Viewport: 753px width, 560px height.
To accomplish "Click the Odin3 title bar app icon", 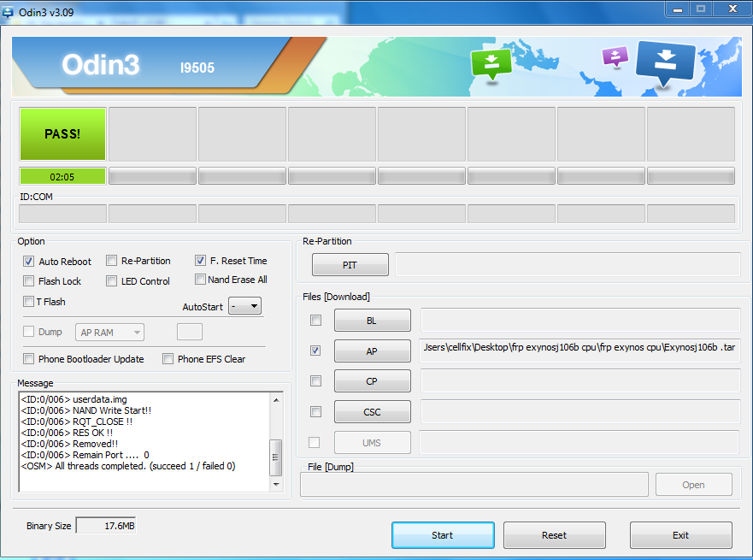I will point(8,11).
